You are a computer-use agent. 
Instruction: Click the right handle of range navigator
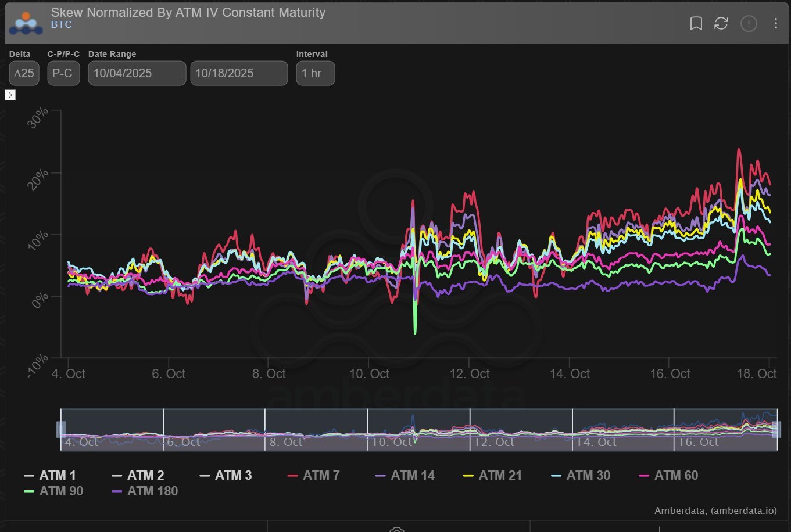pos(776,429)
